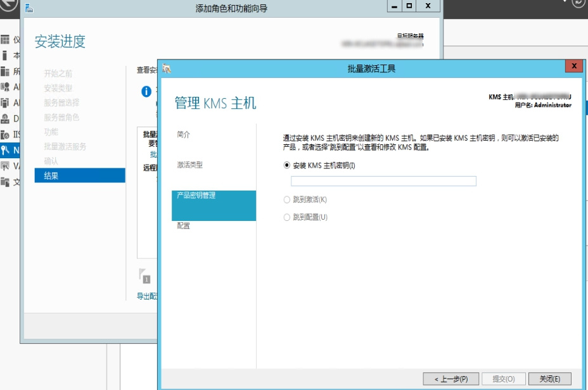Click the notification flag icon in the roles wizard
The height and width of the screenshot is (390, 588).
pos(144,276)
